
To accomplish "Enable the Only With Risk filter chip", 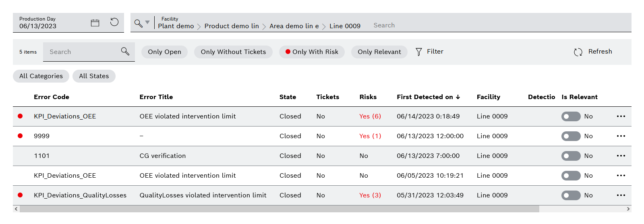I will click(x=312, y=52).
